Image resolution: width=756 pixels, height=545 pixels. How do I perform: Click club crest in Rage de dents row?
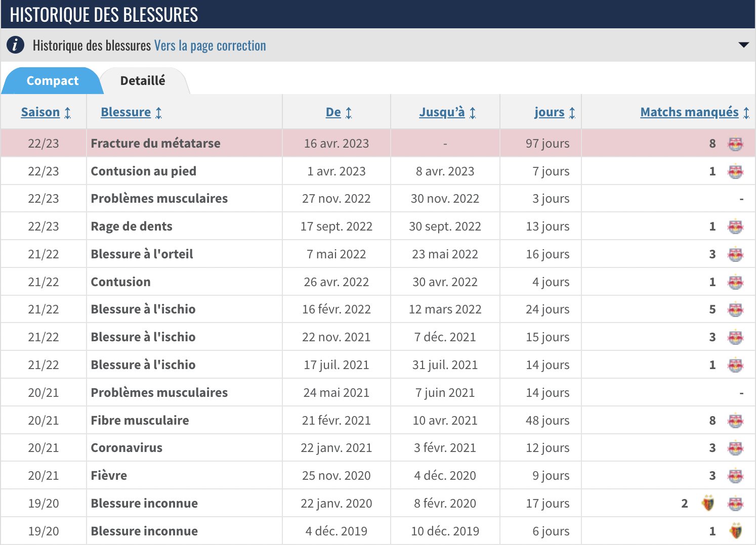(735, 227)
